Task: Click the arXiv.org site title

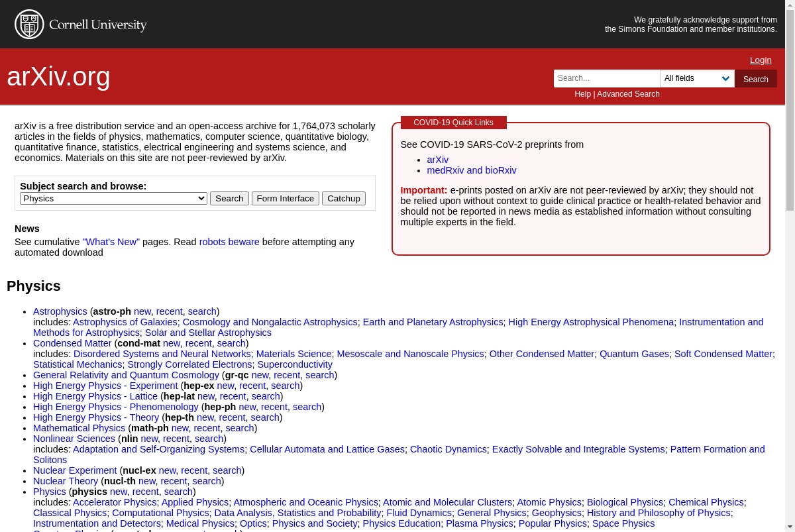Action: pyautogui.click(x=58, y=77)
